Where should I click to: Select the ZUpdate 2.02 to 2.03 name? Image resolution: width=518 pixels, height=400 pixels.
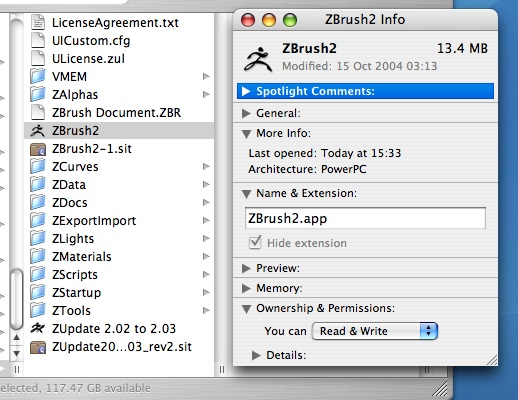(114, 329)
